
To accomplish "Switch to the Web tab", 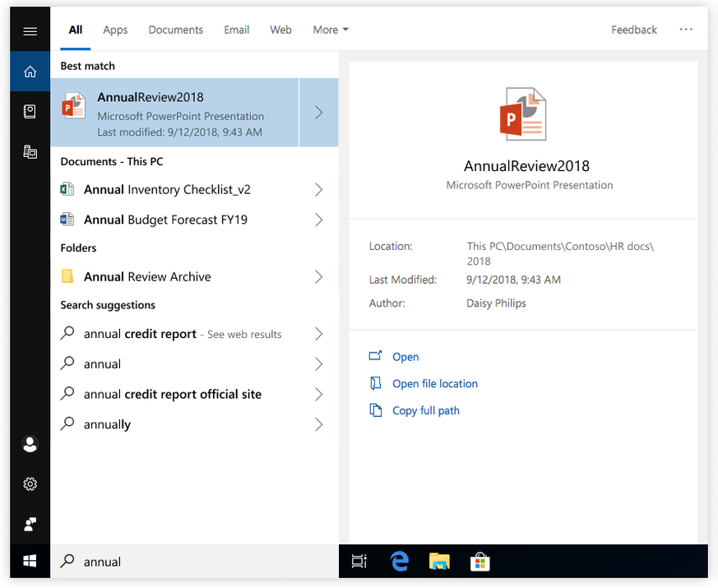I will (x=280, y=30).
